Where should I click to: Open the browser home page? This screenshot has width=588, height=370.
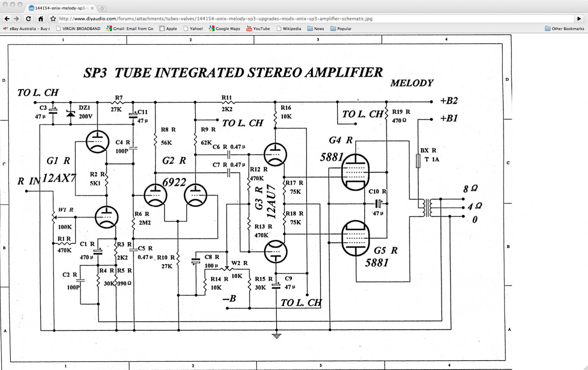[x=41, y=19]
